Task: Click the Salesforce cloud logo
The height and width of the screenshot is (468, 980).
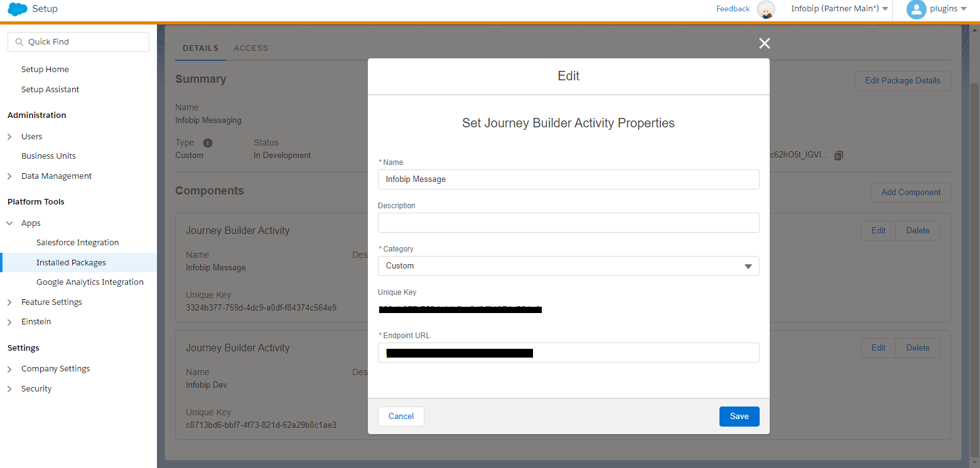Action: (17, 9)
